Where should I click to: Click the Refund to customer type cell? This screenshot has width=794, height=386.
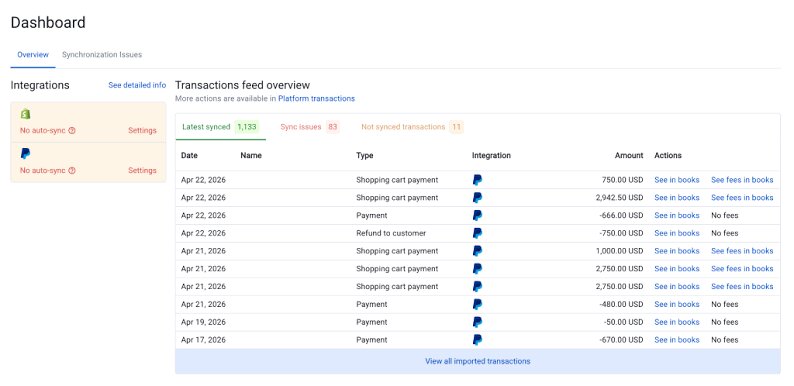pyautogui.click(x=391, y=233)
